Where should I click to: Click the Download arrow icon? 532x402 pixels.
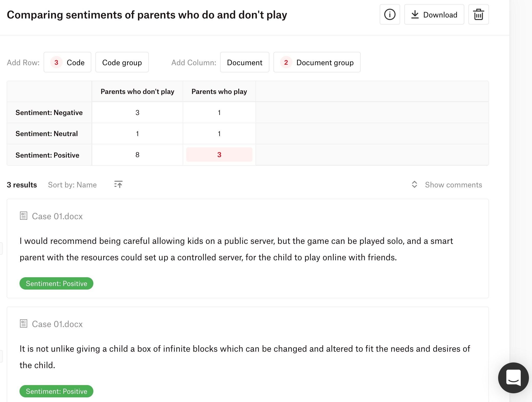tap(415, 15)
